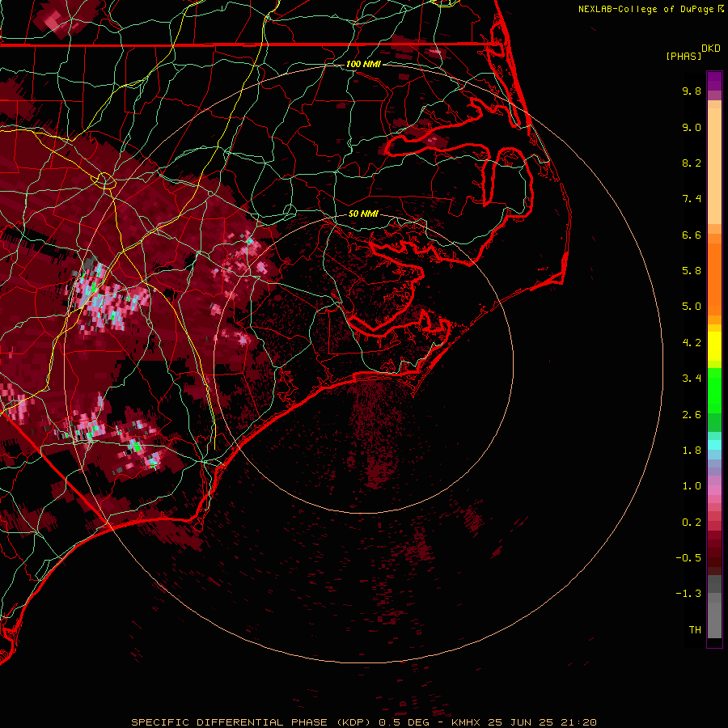Click the 100 NMI range ring label
Screen dimensions: 728x728
click(363, 64)
